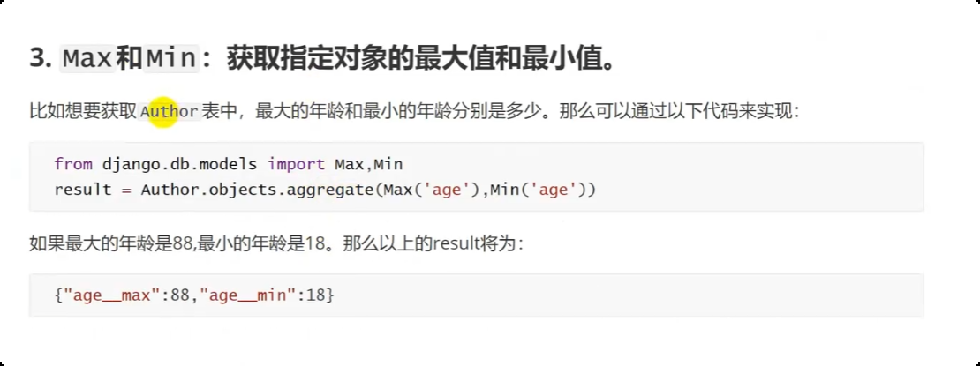Click the 'result' variable in code block
The width and height of the screenshot is (980, 366).
point(83,190)
